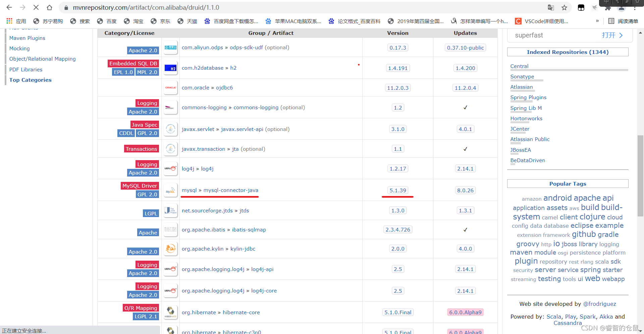Click the Java Spec category tag
Screen dimensions: 644x334
click(x=145, y=125)
